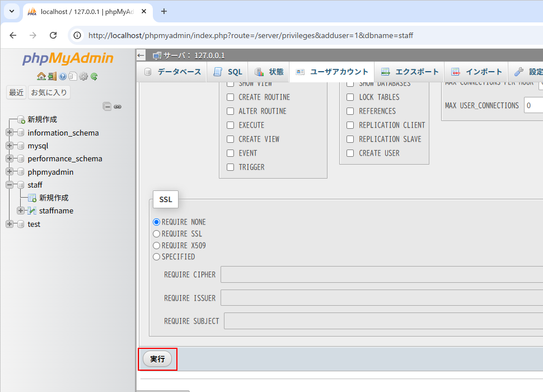The height and width of the screenshot is (392, 543).
Task: Click the logout door icon
Action: point(52,76)
